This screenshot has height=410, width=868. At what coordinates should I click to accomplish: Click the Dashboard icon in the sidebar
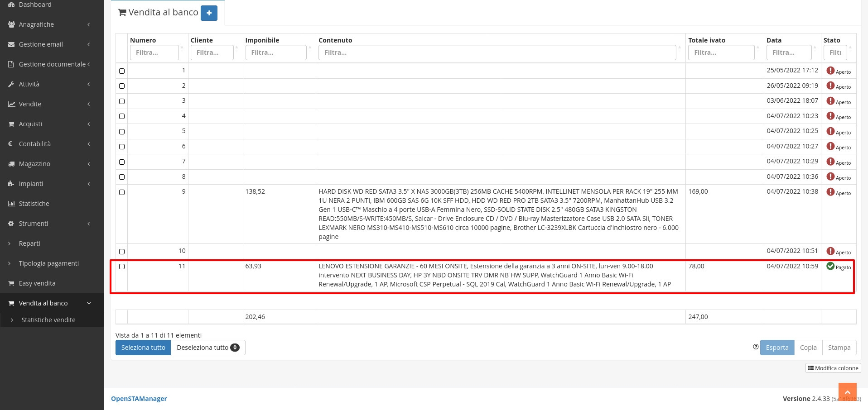[x=11, y=5]
